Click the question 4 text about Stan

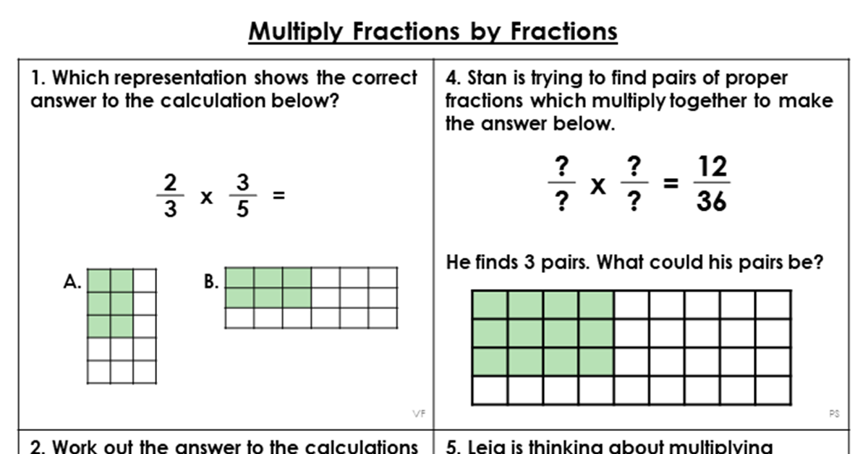coord(639,101)
